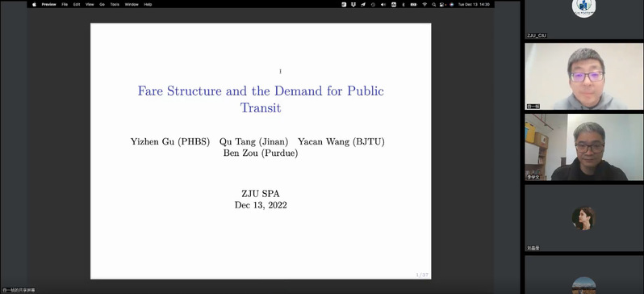Click the date and time display
Viewport: 644px width, 294px height.
coord(474,4)
